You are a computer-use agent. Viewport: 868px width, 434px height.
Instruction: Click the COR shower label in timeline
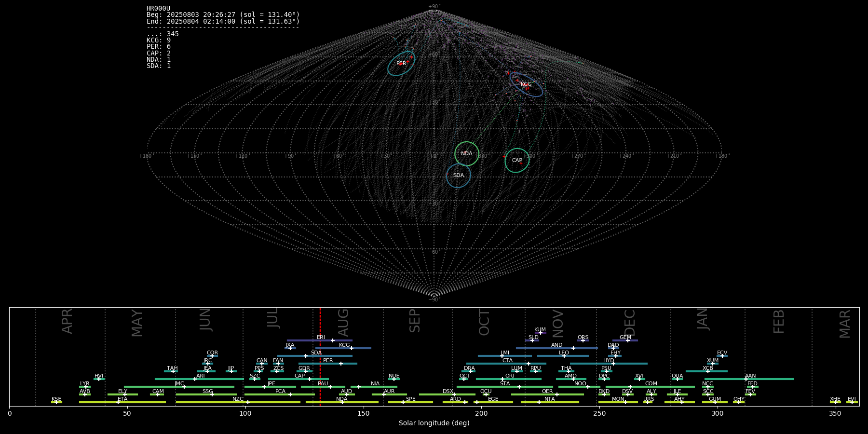tap(212, 353)
